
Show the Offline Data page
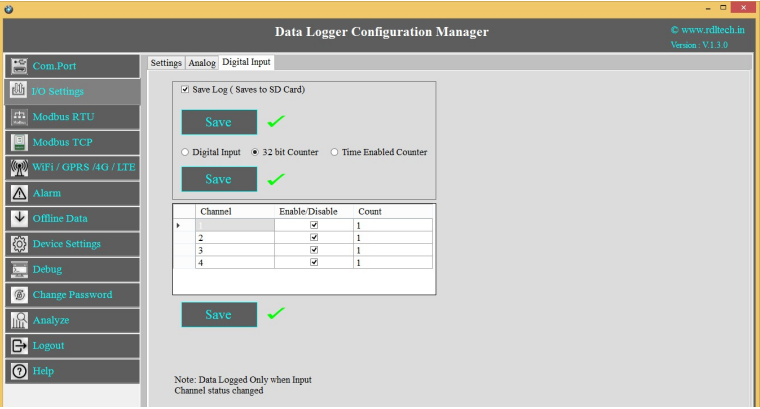[73, 218]
